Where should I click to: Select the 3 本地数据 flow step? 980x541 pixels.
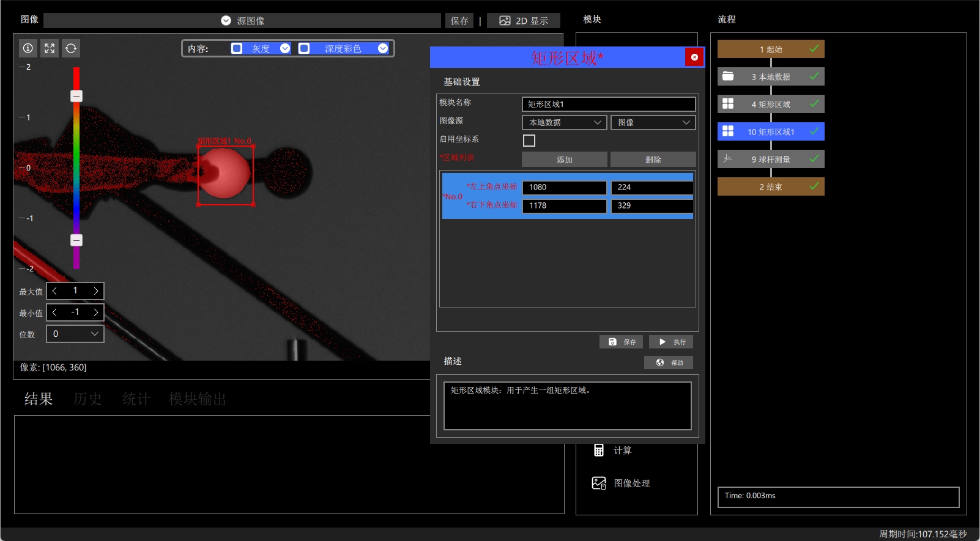[771, 76]
